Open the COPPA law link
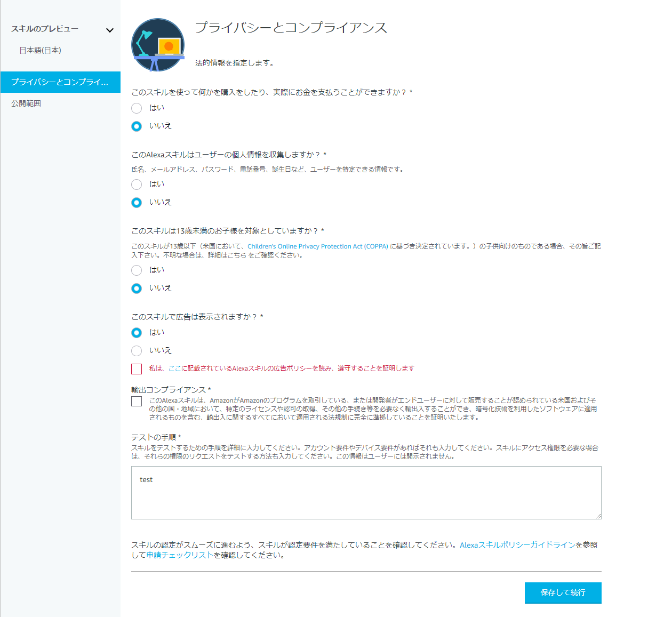Image resolution: width=672 pixels, height=617 pixels. click(318, 246)
